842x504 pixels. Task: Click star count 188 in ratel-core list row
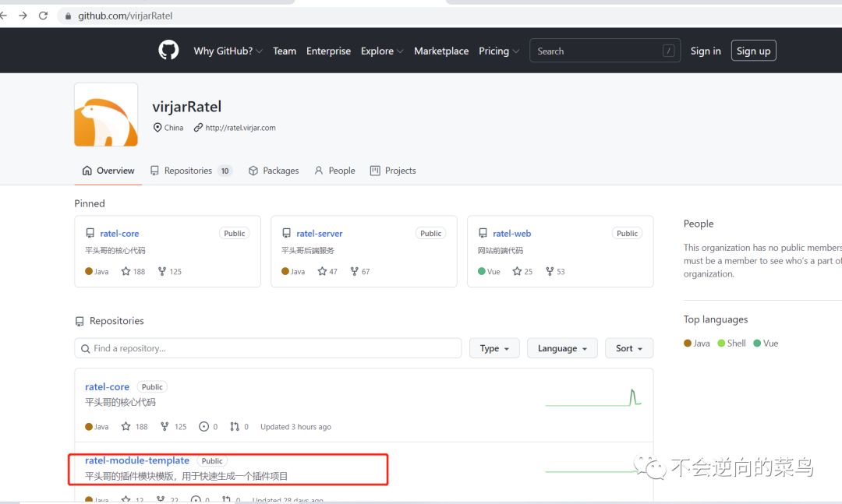[134, 427]
